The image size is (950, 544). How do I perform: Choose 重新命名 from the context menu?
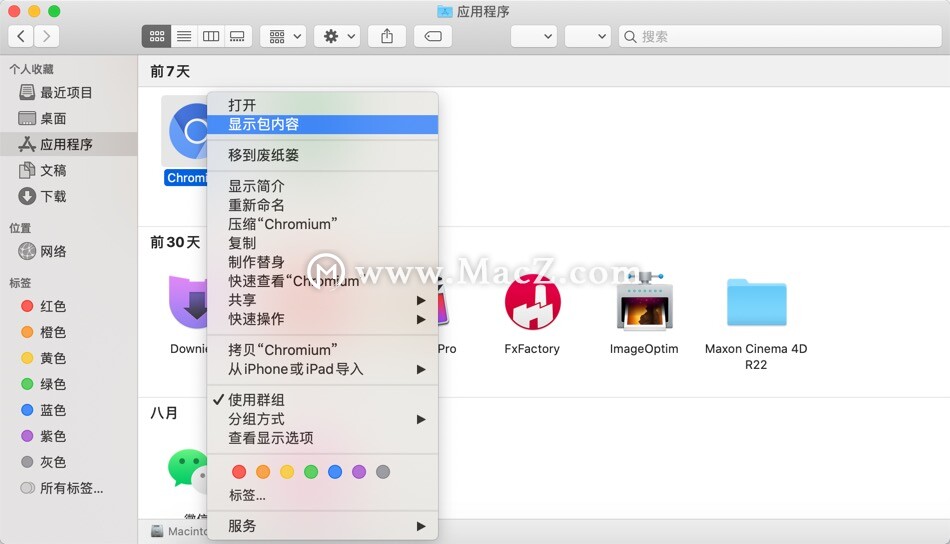coord(322,205)
